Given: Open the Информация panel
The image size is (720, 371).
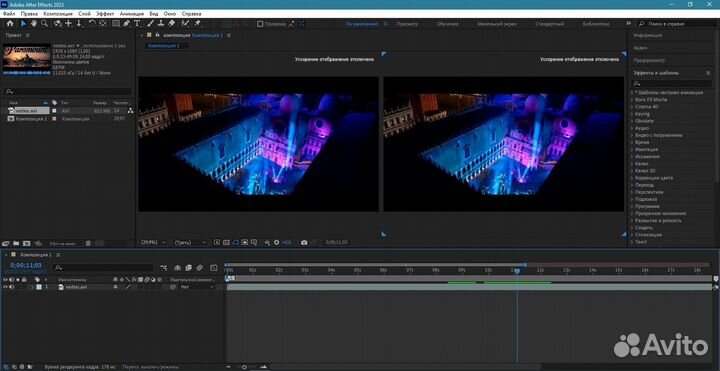Looking at the screenshot, I should coord(648,35).
